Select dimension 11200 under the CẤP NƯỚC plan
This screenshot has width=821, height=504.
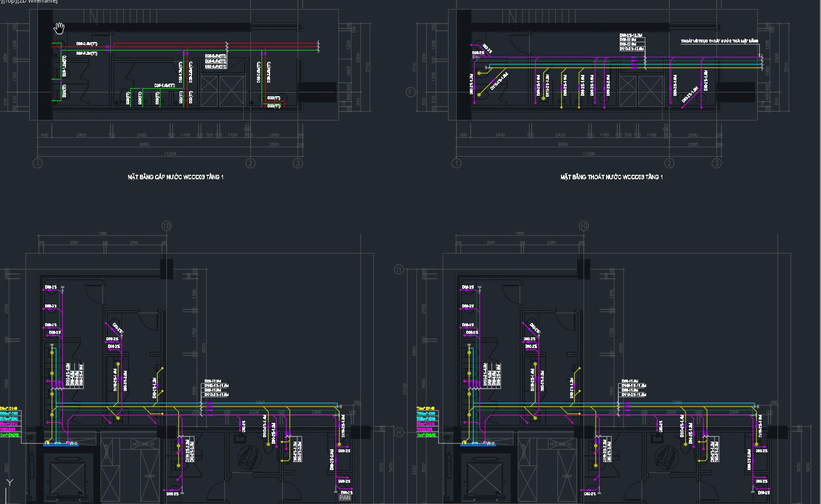(170, 154)
